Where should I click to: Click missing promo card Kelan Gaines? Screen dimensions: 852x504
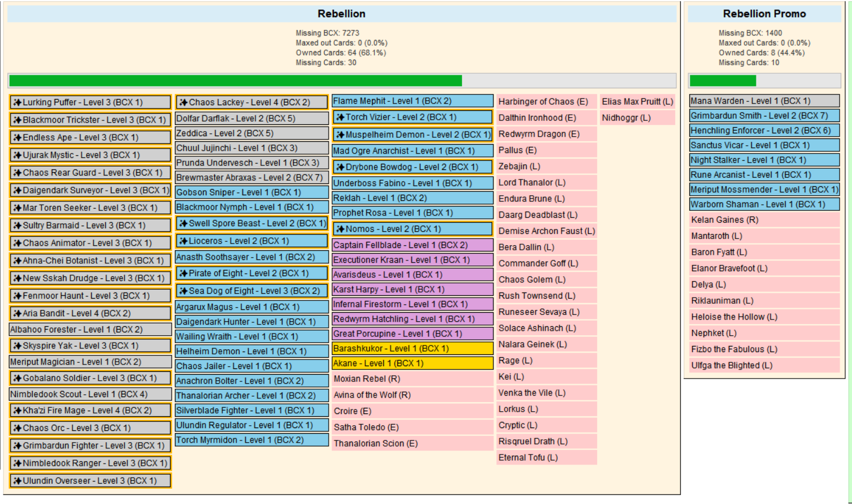764,220
